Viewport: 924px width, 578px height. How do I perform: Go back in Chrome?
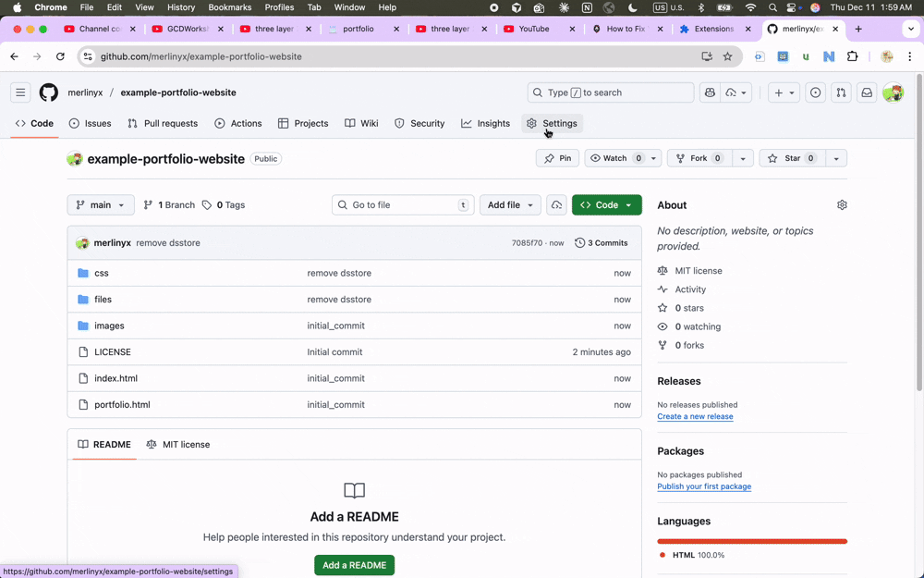click(14, 56)
